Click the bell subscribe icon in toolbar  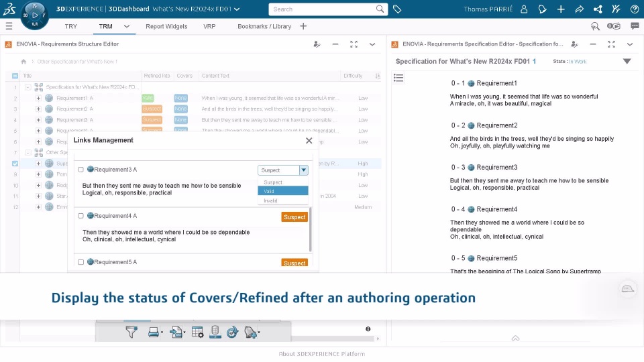pos(252,332)
